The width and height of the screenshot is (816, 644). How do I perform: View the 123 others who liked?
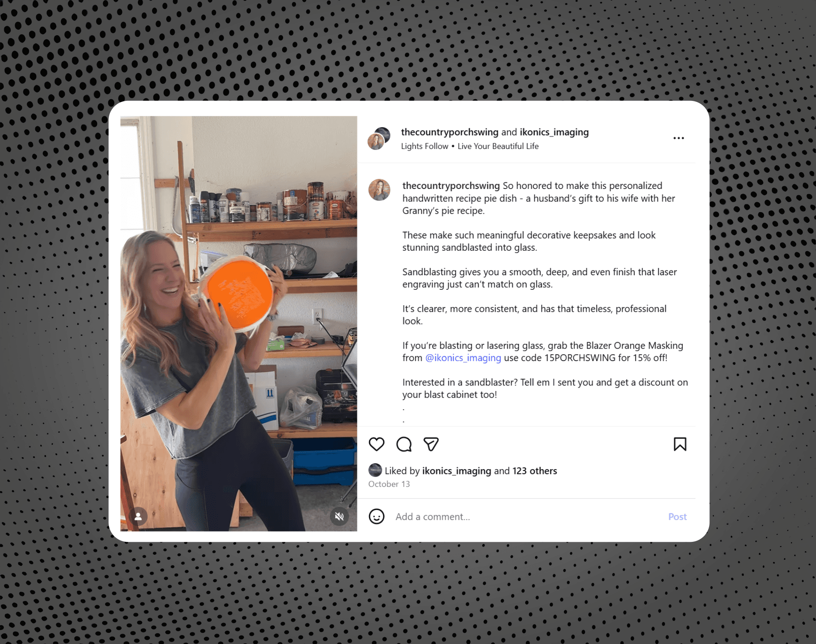(535, 471)
